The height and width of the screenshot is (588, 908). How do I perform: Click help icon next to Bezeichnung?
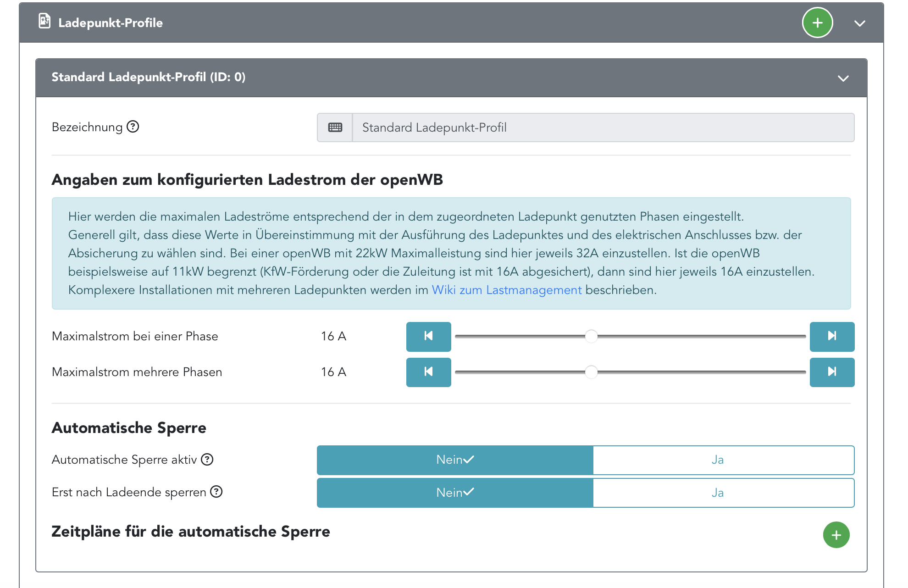(133, 127)
